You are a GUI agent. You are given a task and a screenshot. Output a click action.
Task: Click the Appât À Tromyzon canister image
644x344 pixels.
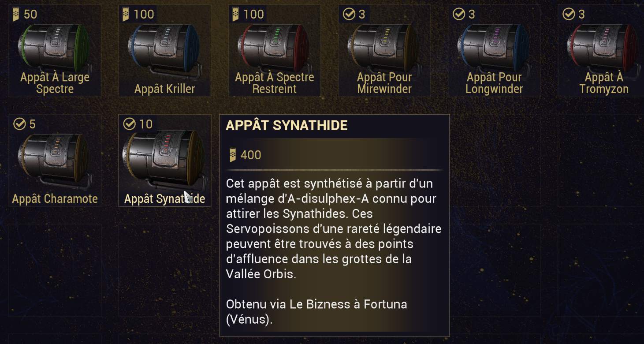(x=603, y=47)
